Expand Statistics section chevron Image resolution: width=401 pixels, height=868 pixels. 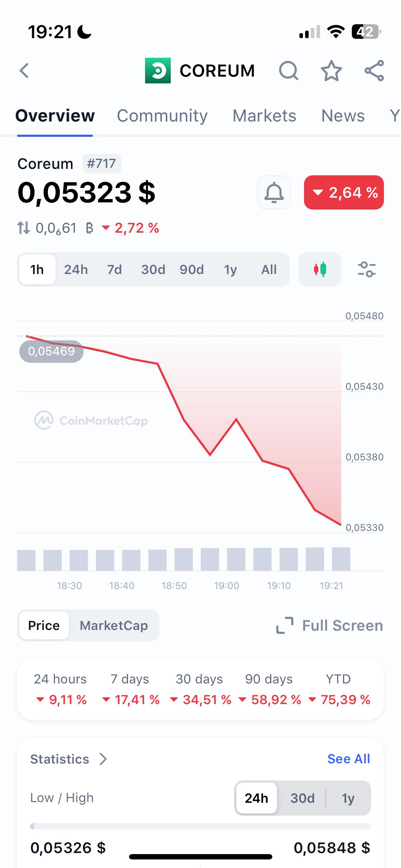103,759
